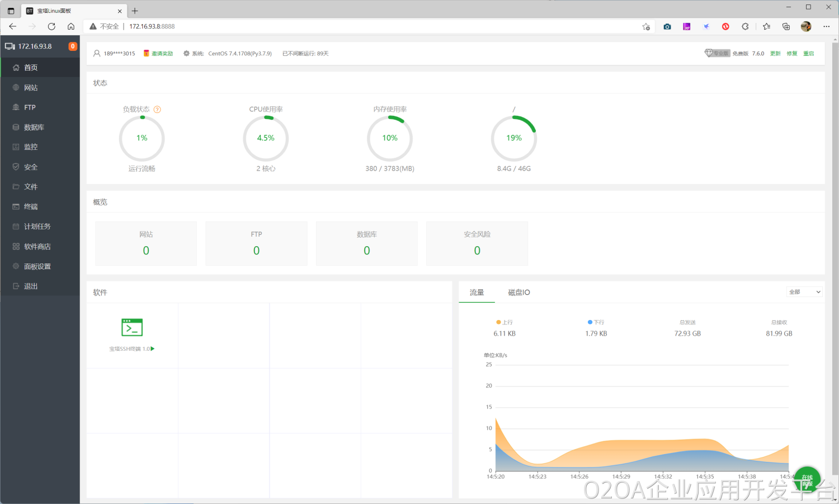Click the CPU使用率 4.5% gauge
The width and height of the screenshot is (839, 504).
coord(266,138)
